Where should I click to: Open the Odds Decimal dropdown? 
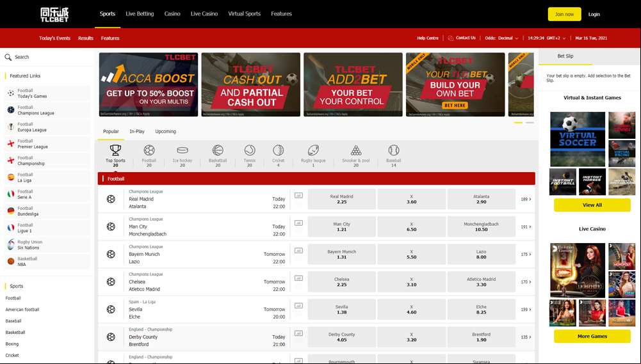501,38
